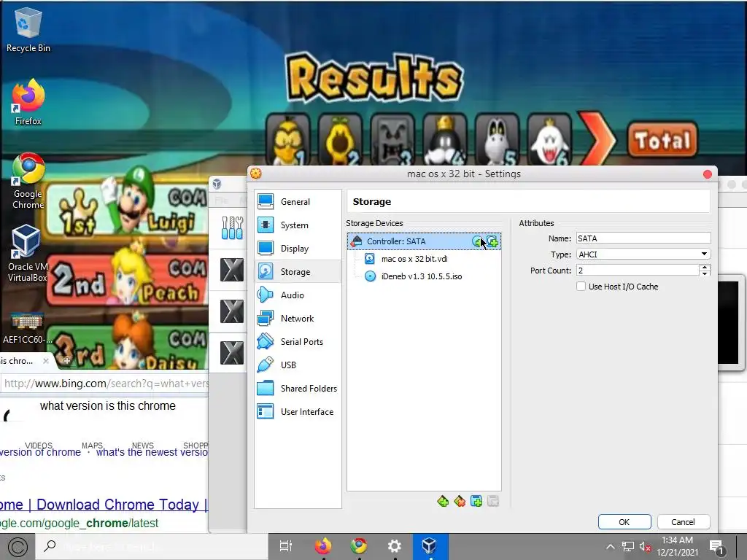The width and height of the screenshot is (747, 560).
Task: Open the notification center icon
Action: click(716, 548)
